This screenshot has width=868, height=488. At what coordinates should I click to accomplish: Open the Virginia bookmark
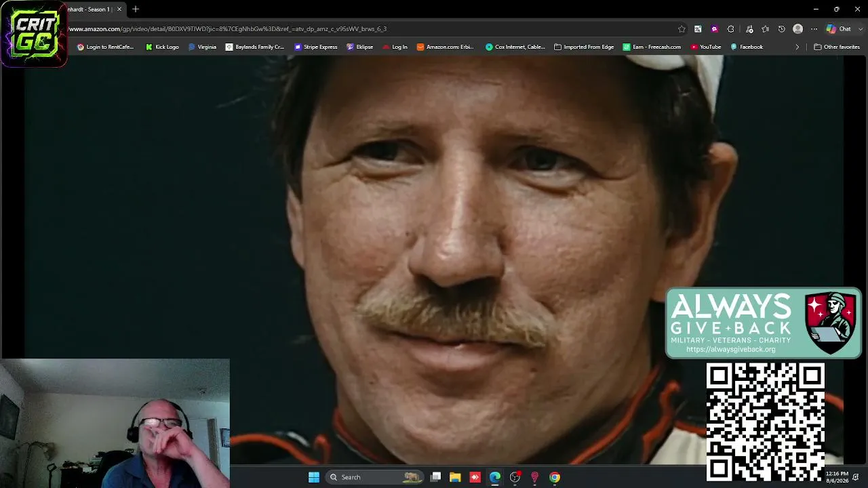pyautogui.click(x=202, y=47)
